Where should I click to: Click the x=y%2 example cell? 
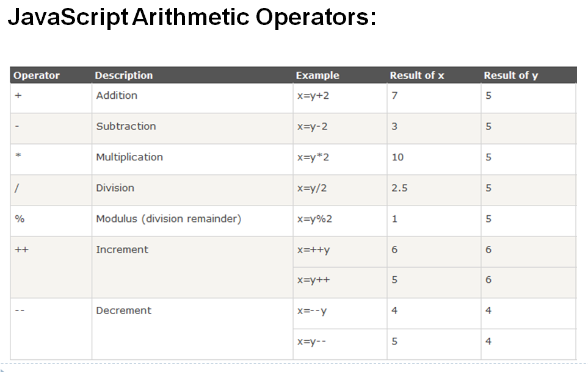pyautogui.click(x=314, y=219)
